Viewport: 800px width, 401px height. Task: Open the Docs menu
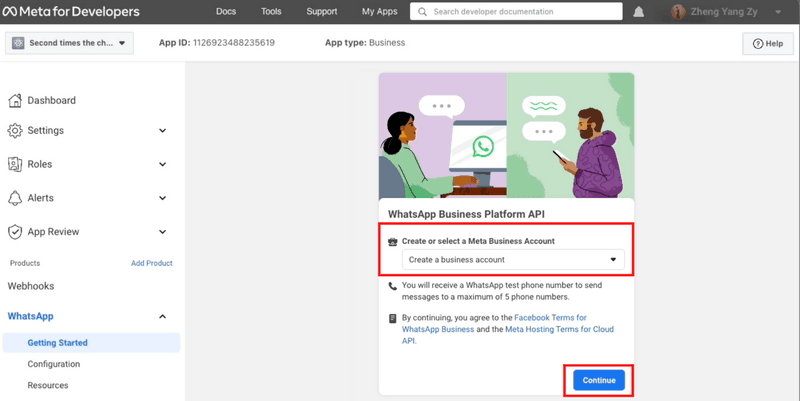(226, 11)
